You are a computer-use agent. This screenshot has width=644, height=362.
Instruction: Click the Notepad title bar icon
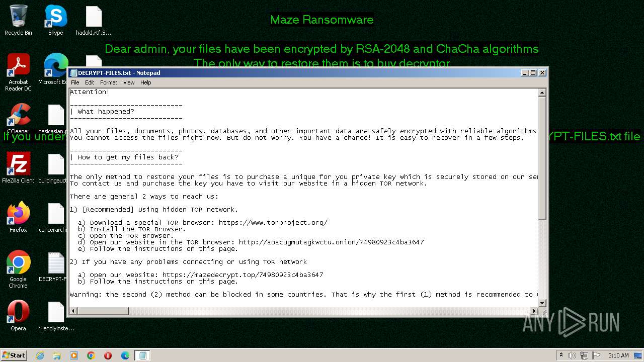click(73, 73)
